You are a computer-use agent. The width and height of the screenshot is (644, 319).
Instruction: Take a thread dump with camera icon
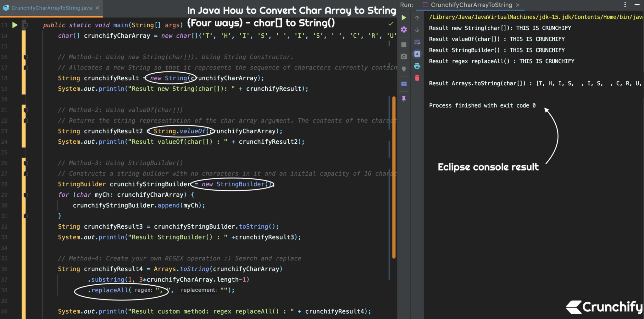click(404, 56)
